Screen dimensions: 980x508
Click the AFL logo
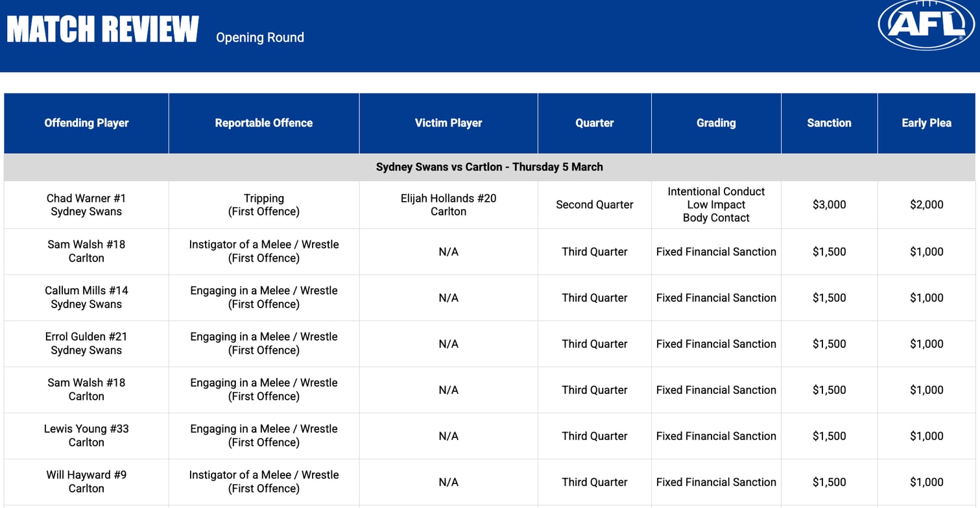[926, 25]
